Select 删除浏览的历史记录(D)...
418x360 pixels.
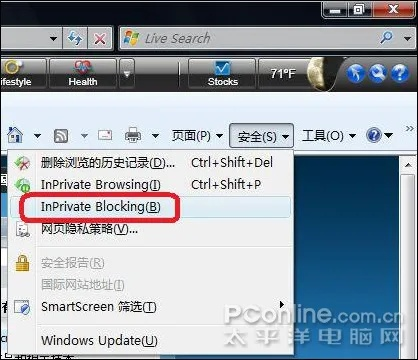(x=151, y=163)
